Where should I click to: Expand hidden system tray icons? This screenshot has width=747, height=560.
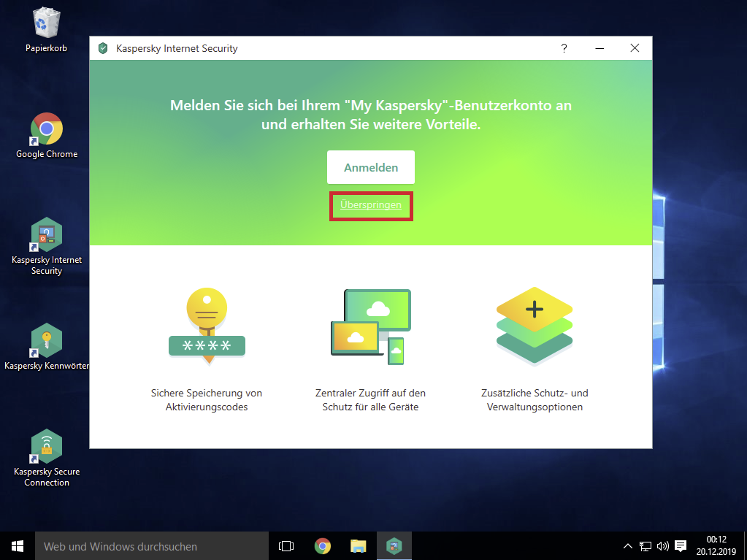point(628,546)
